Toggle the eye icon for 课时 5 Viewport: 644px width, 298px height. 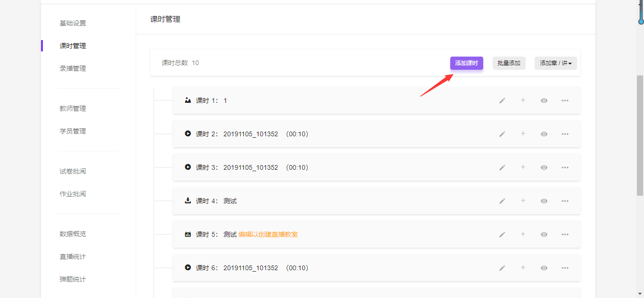tap(544, 234)
